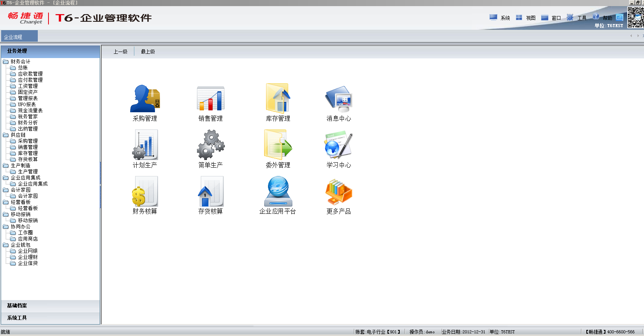The width and height of the screenshot is (644, 336).
Task: Switch to the 企业流程 tab
Action: pos(19,36)
